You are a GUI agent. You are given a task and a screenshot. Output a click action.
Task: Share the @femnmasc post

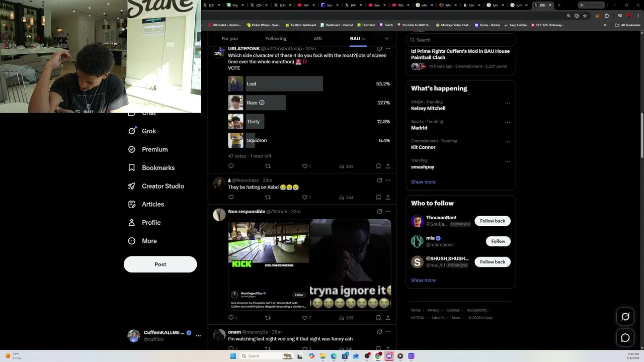pos(388,197)
